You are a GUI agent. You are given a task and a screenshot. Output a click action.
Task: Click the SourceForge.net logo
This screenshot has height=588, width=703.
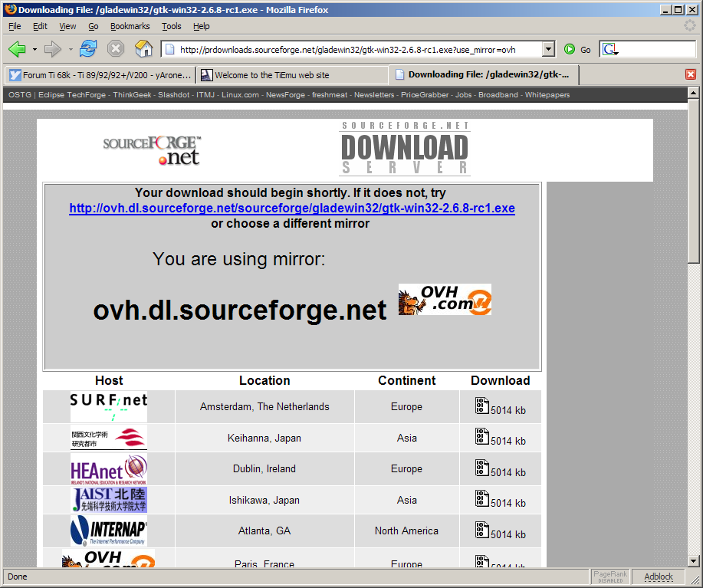coord(152,150)
